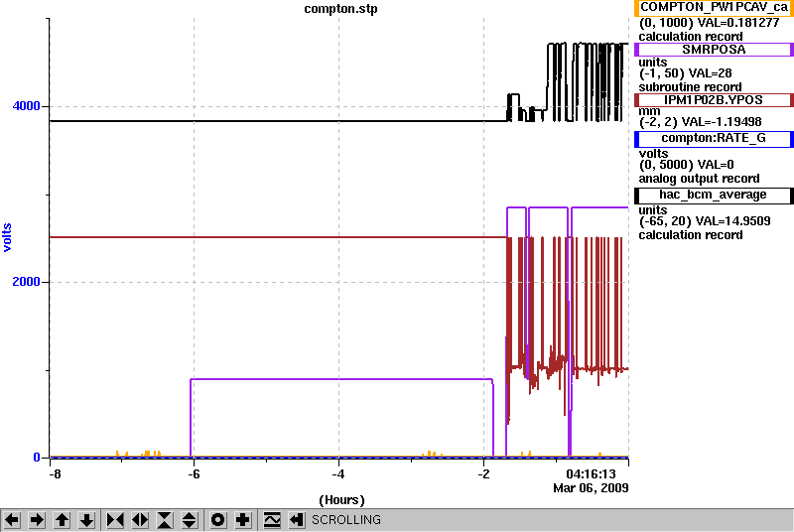Image resolution: width=794 pixels, height=532 pixels.
Task: Click the 2000 y-axis tick label
Action: click(x=26, y=282)
